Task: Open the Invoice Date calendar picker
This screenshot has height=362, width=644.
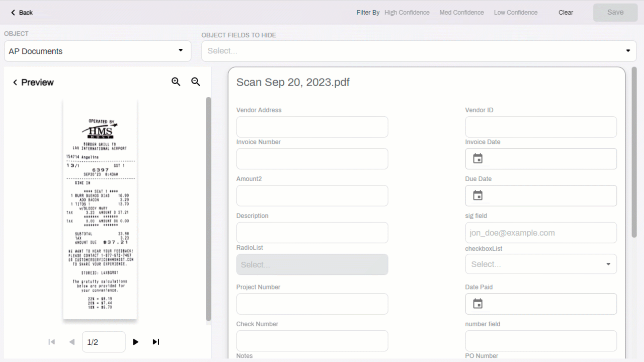Action: coord(478,159)
